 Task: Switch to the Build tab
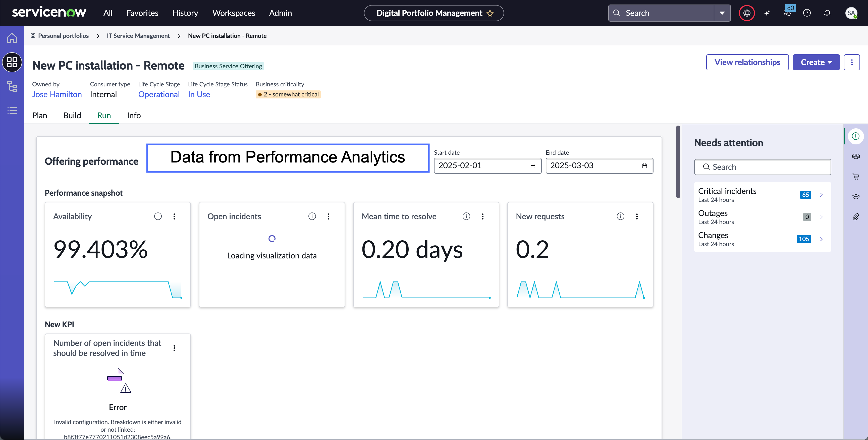pos(72,116)
